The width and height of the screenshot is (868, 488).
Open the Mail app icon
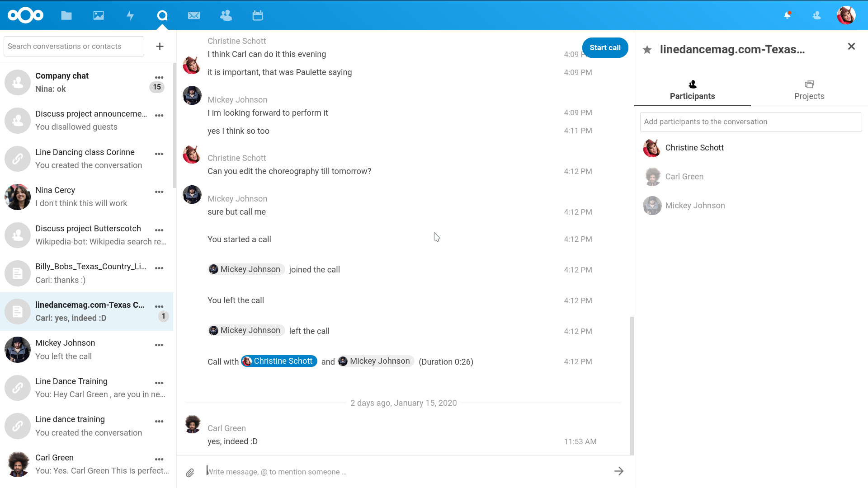tap(193, 15)
